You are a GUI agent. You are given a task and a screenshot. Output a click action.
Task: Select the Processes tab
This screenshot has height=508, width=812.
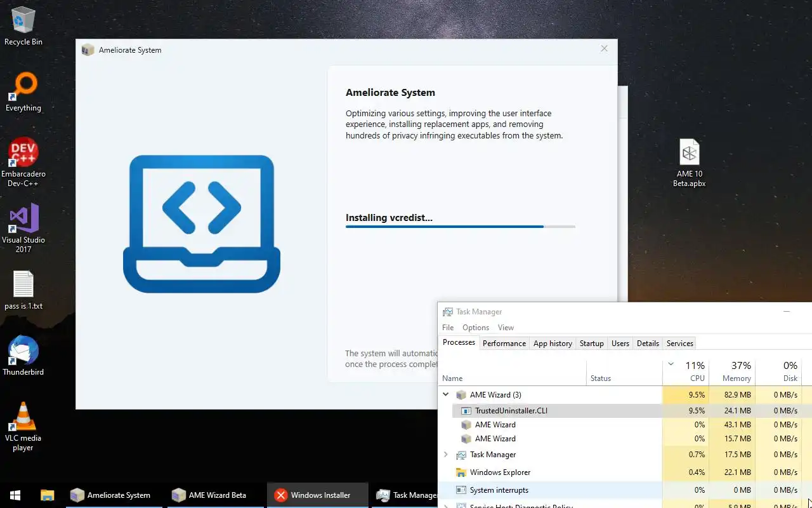459,343
